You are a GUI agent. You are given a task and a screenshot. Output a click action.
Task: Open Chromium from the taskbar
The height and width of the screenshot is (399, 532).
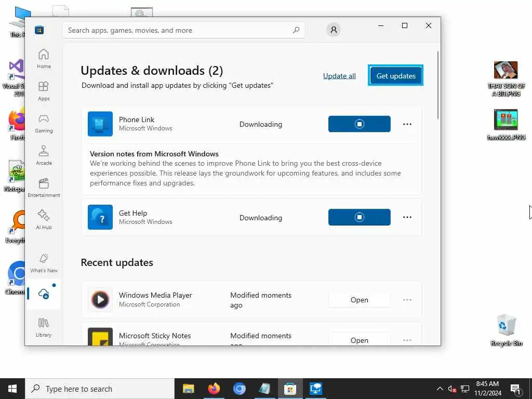[239, 389]
